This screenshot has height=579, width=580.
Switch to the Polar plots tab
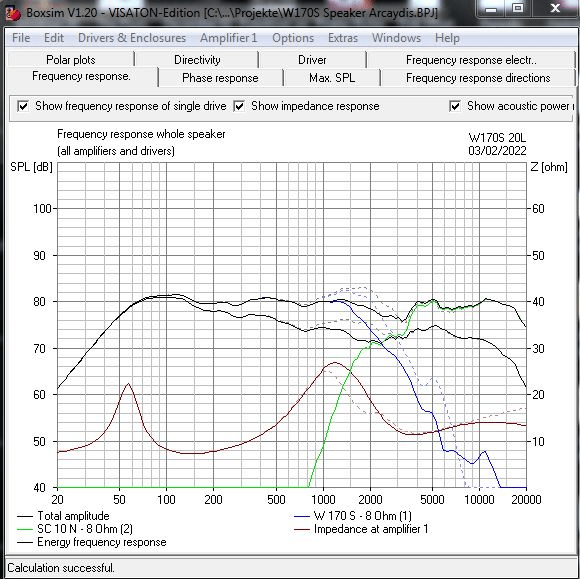click(x=71, y=60)
